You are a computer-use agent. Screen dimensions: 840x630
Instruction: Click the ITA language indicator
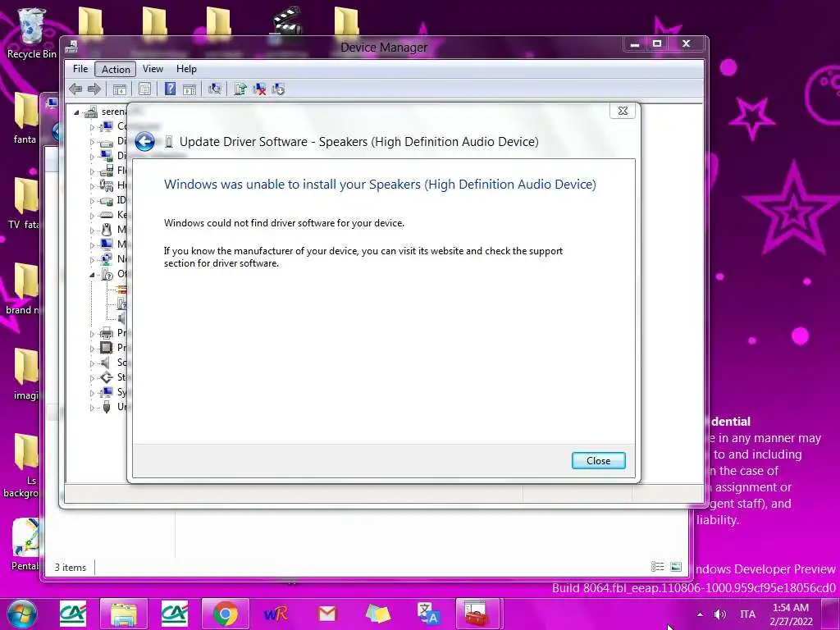pyautogui.click(x=748, y=614)
